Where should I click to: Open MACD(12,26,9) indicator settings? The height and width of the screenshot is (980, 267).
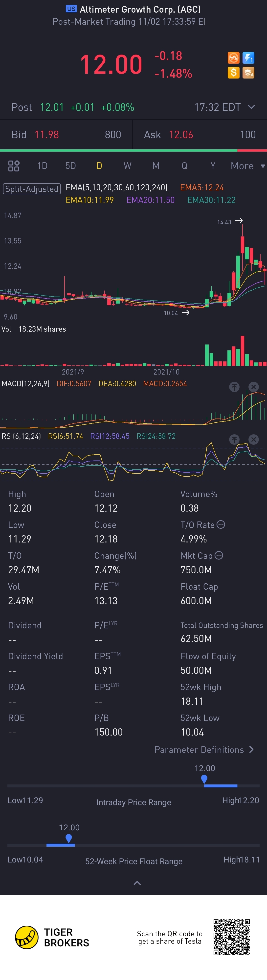click(25, 383)
